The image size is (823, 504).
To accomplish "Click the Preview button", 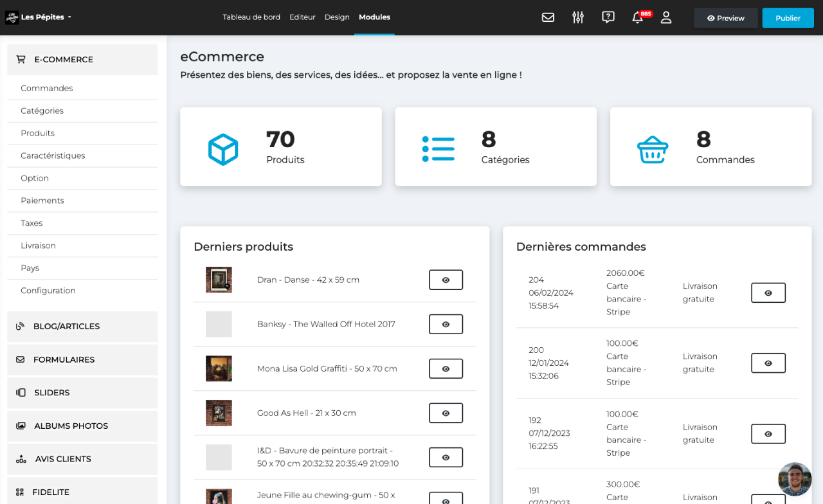I will point(725,18).
